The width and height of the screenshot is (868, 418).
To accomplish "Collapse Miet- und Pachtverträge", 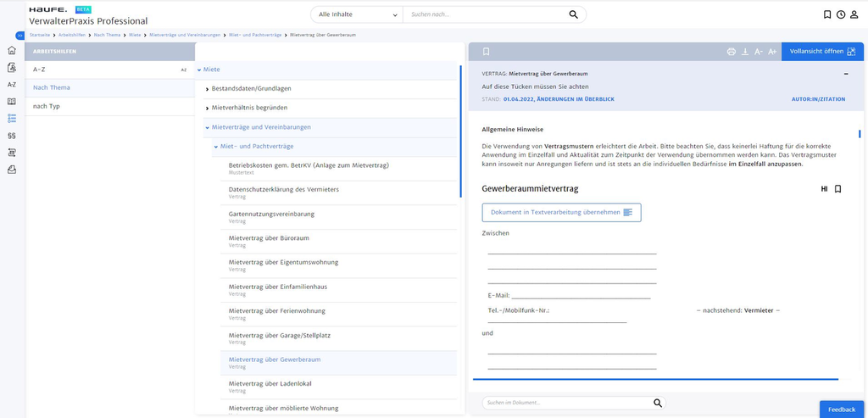I will pyautogui.click(x=216, y=147).
